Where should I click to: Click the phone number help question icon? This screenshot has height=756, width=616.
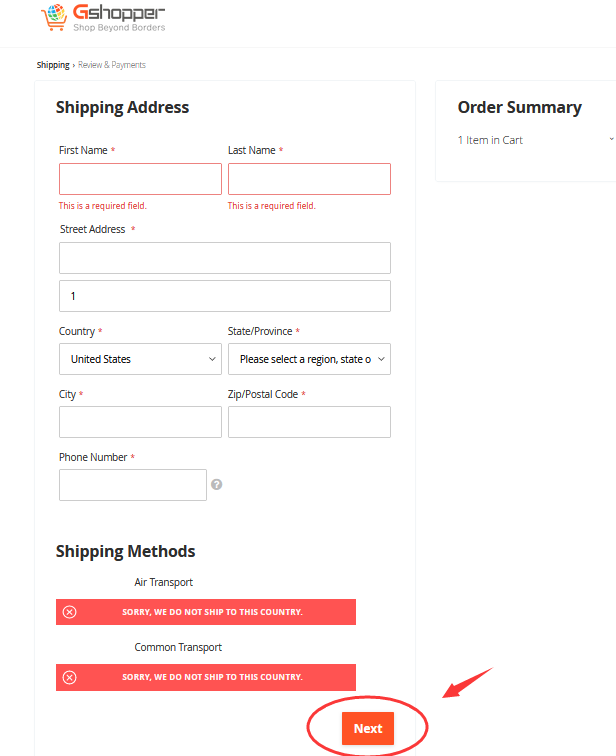point(216,485)
